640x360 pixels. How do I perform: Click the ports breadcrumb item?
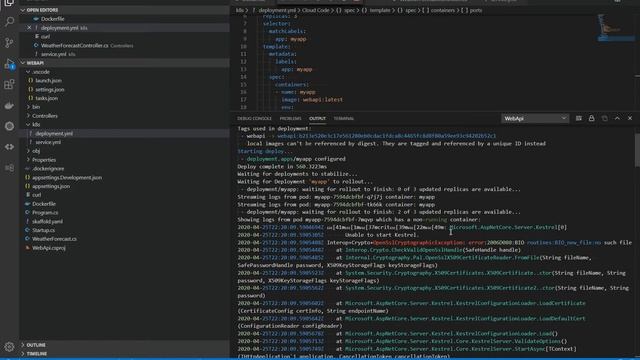(476, 10)
